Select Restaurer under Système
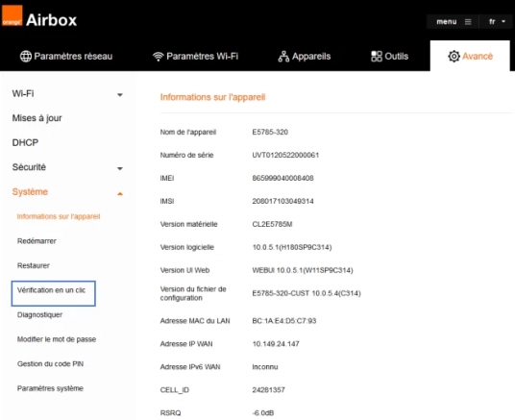The width and height of the screenshot is (515, 420). click(34, 265)
